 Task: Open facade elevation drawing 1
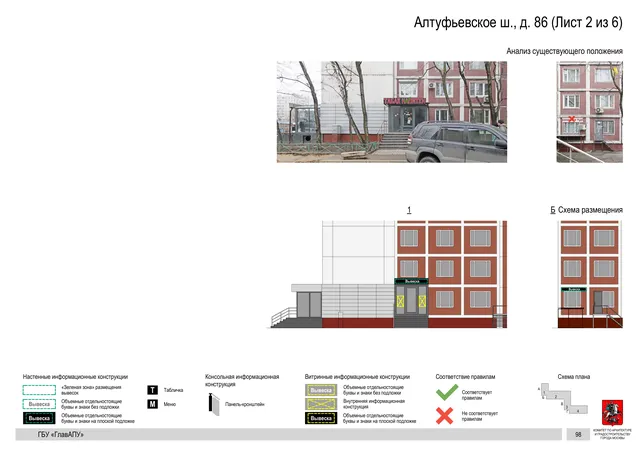[x=389, y=274]
